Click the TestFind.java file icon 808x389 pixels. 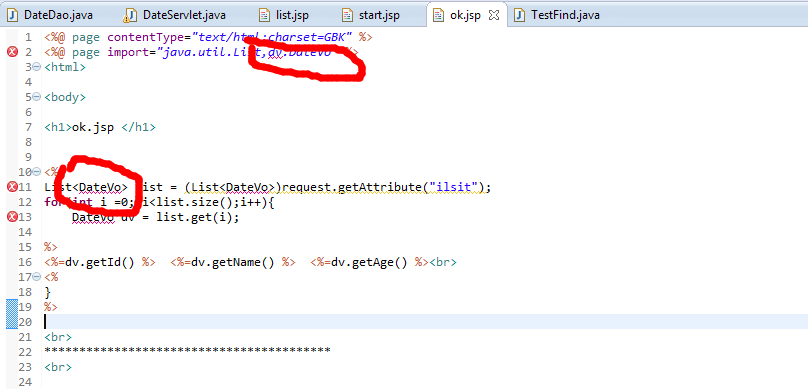coord(520,15)
